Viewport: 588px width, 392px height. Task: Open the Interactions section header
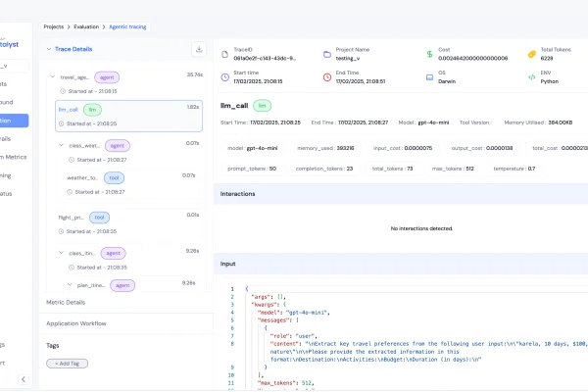(401, 194)
